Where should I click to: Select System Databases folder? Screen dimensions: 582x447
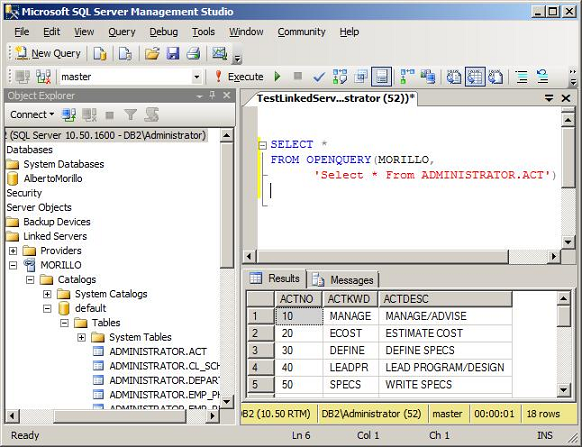click(63, 164)
